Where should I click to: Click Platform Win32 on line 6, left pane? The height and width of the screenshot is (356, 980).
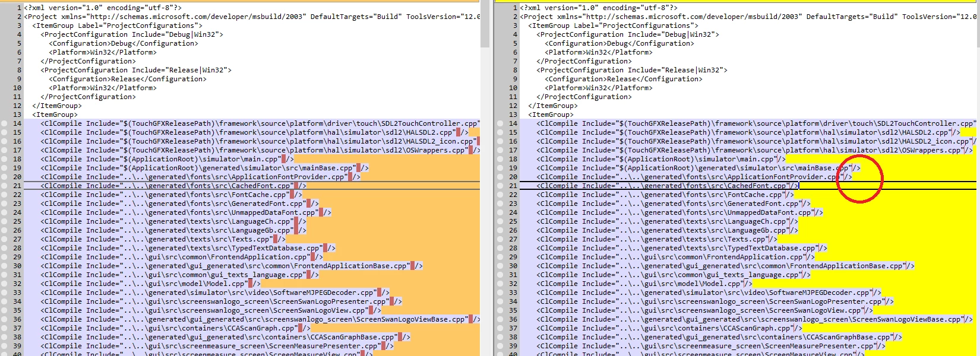pyautogui.click(x=103, y=52)
